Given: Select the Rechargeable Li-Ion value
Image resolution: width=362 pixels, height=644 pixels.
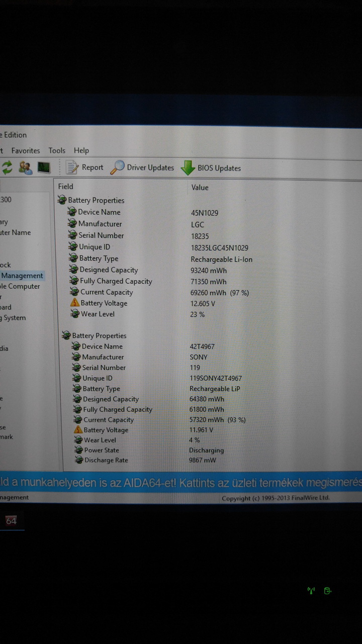Looking at the screenshot, I should (222, 260).
